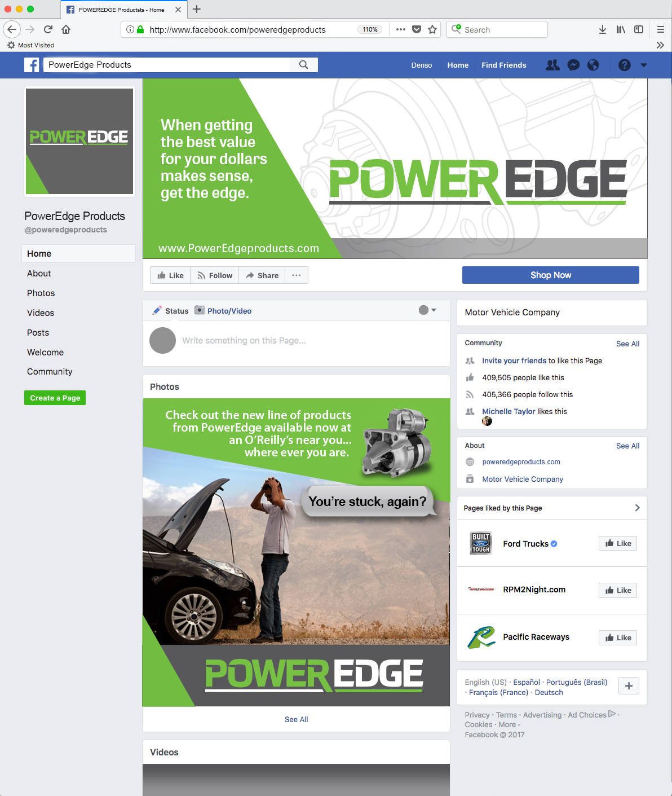Image resolution: width=672 pixels, height=796 pixels.
Task: Open Firefox downloads arrow icon
Action: [603, 29]
